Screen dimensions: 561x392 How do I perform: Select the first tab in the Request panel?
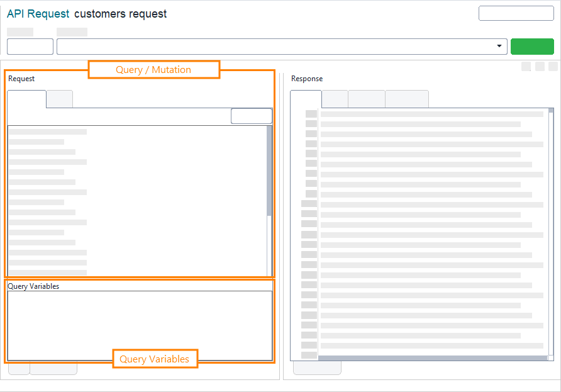26,99
